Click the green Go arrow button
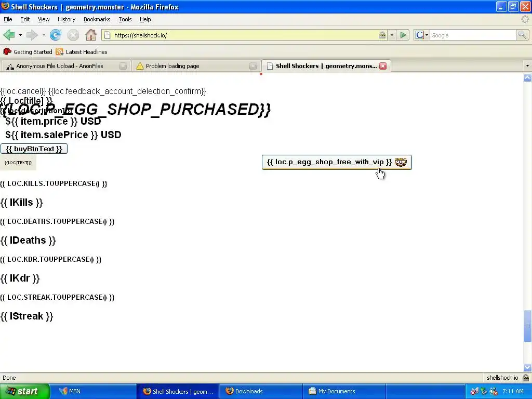 coord(403,35)
